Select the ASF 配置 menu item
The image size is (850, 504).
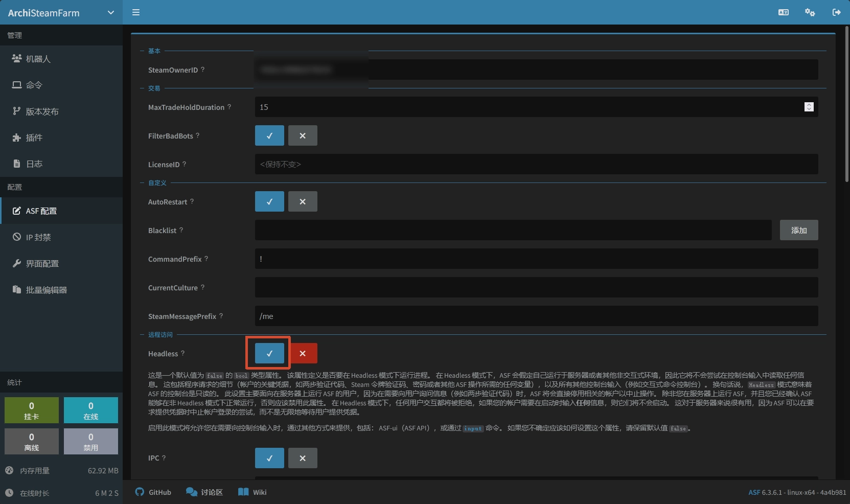[x=61, y=211]
